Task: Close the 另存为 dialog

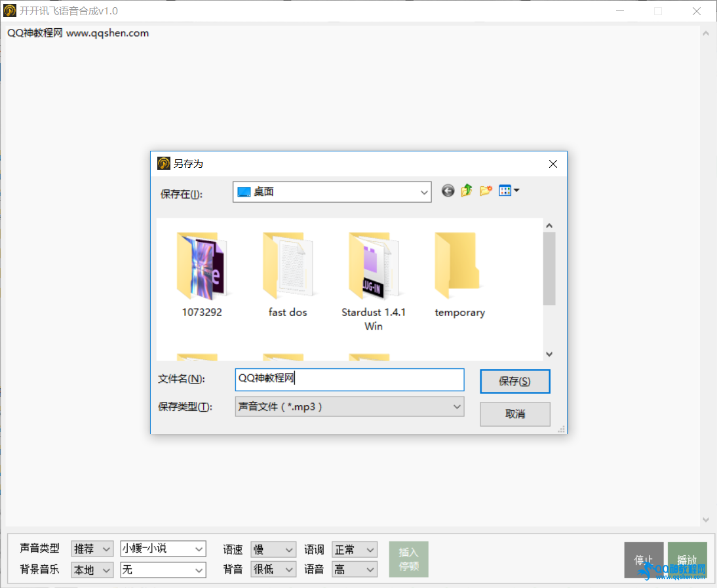Action: click(553, 164)
